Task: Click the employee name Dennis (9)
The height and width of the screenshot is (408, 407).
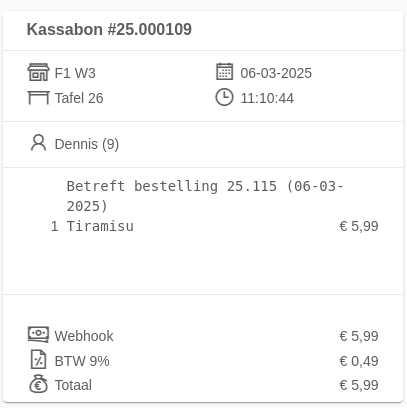Action: 87,144
